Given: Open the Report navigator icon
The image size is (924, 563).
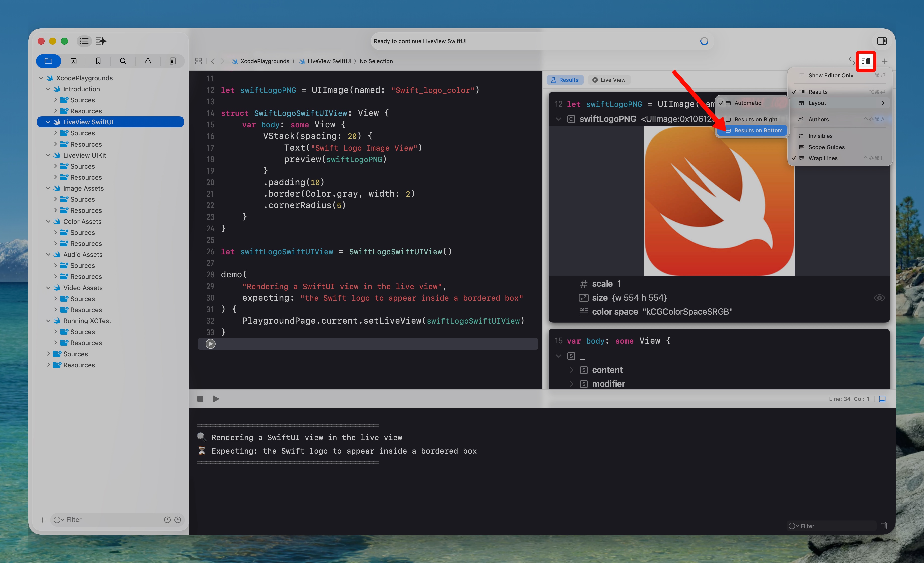Looking at the screenshot, I should pos(172,61).
